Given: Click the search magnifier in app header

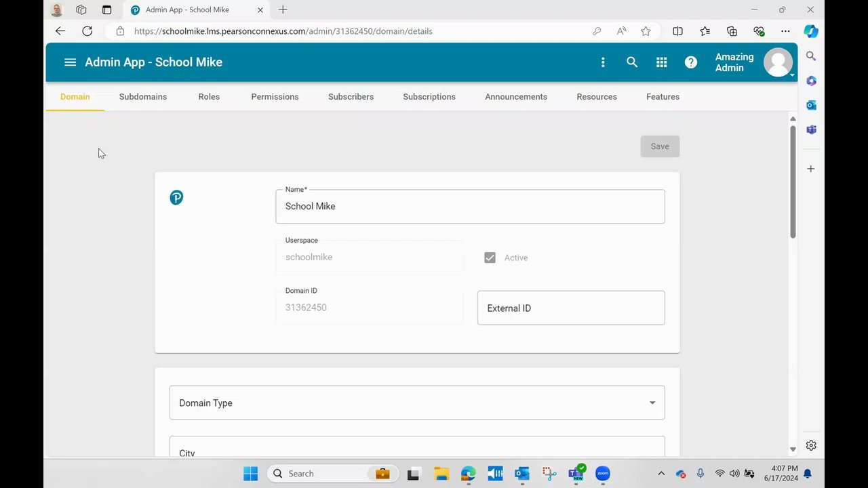Looking at the screenshot, I should tap(632, 62).
